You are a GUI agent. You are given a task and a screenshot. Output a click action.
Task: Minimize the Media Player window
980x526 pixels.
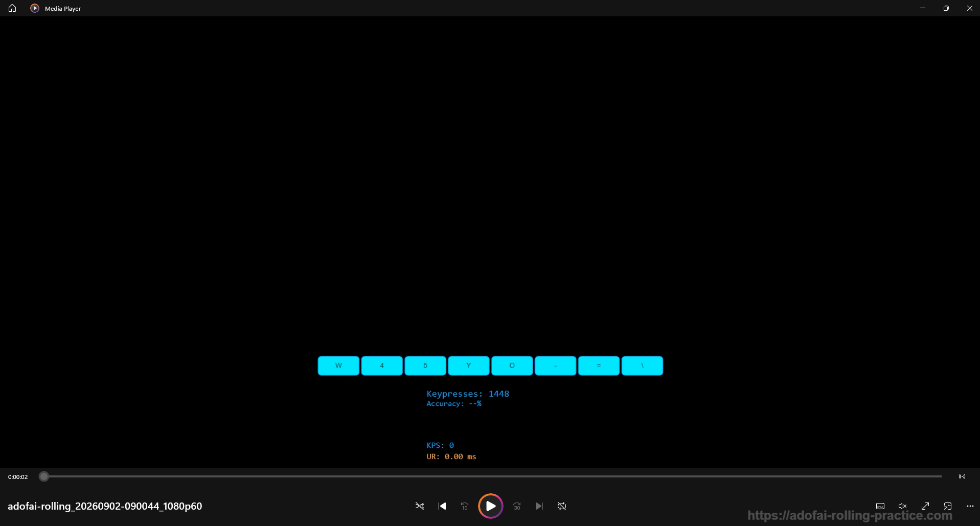tap(923, 8)
